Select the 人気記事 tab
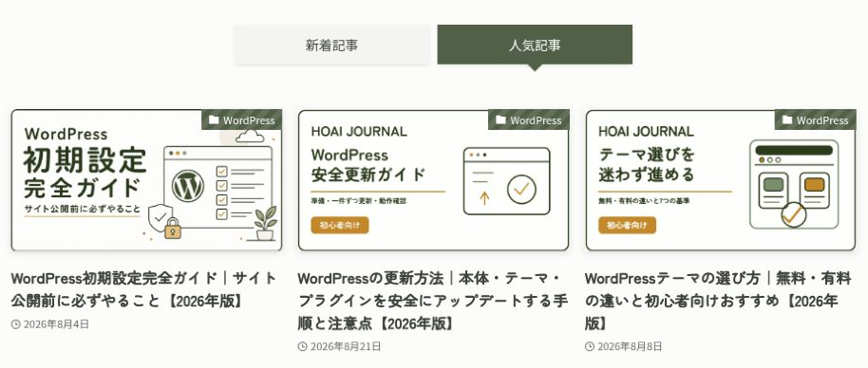 click(535, 45)
